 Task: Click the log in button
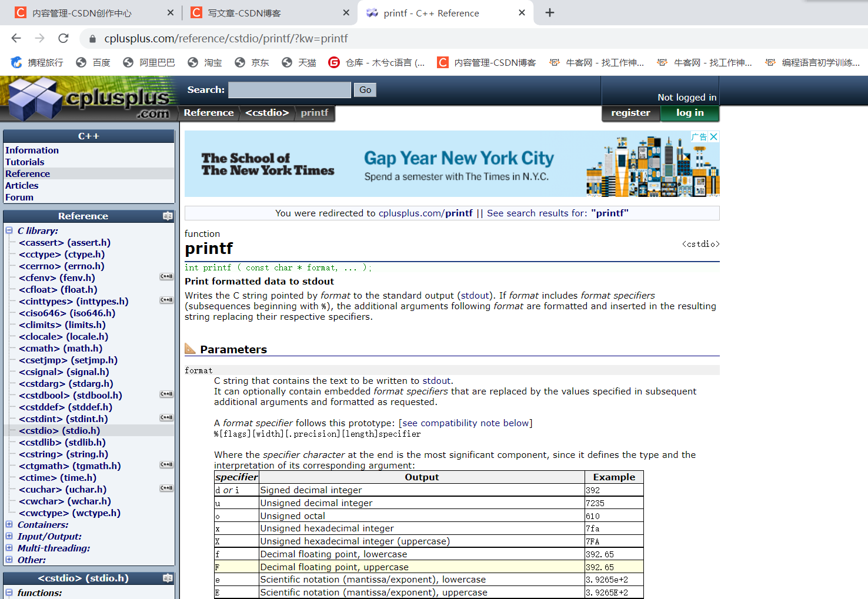690,113
